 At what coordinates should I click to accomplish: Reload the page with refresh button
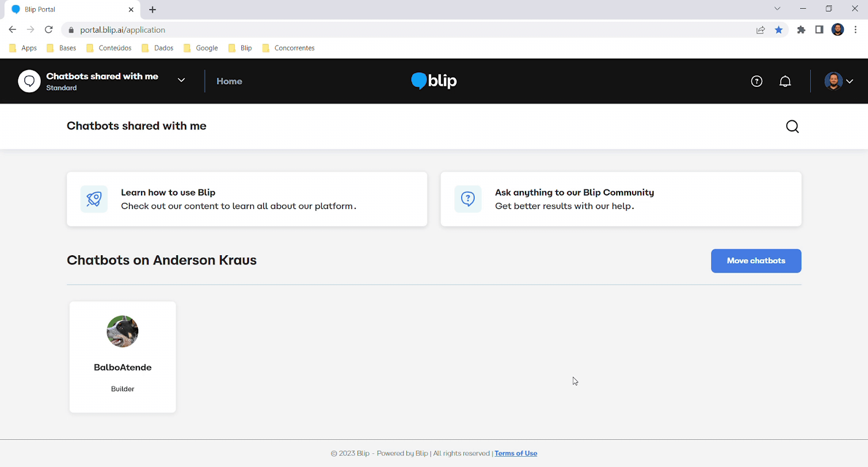point(49,30)
